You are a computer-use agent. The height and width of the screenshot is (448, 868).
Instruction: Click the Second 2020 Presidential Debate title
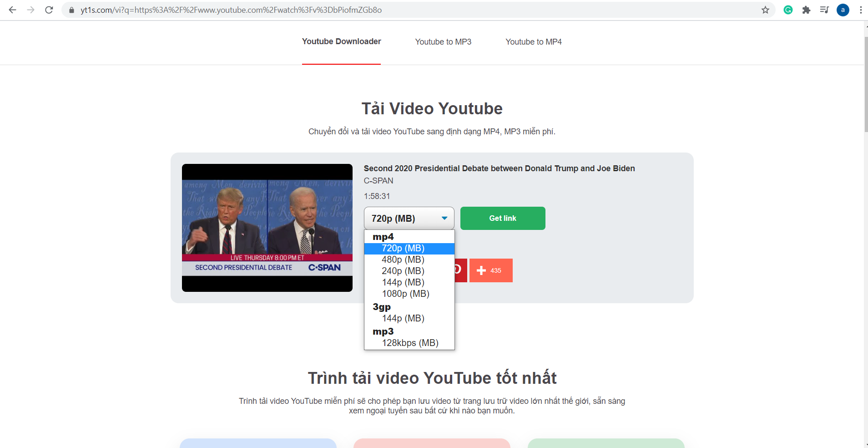pos(499,168)
